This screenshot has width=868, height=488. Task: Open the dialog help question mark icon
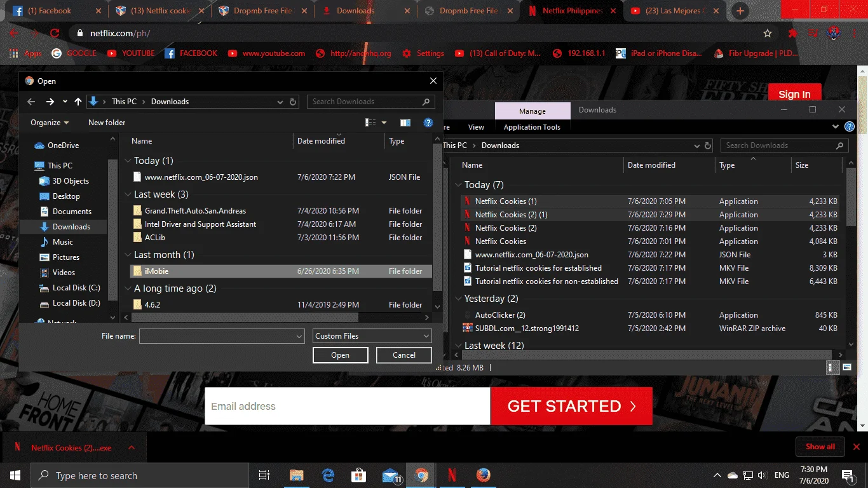coord(428,123)
